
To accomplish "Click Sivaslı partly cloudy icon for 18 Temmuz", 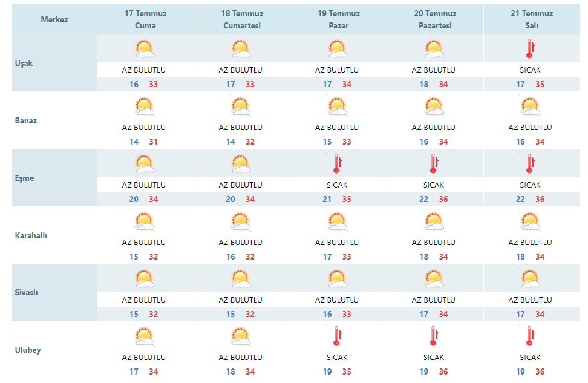I will coord(240,279).
